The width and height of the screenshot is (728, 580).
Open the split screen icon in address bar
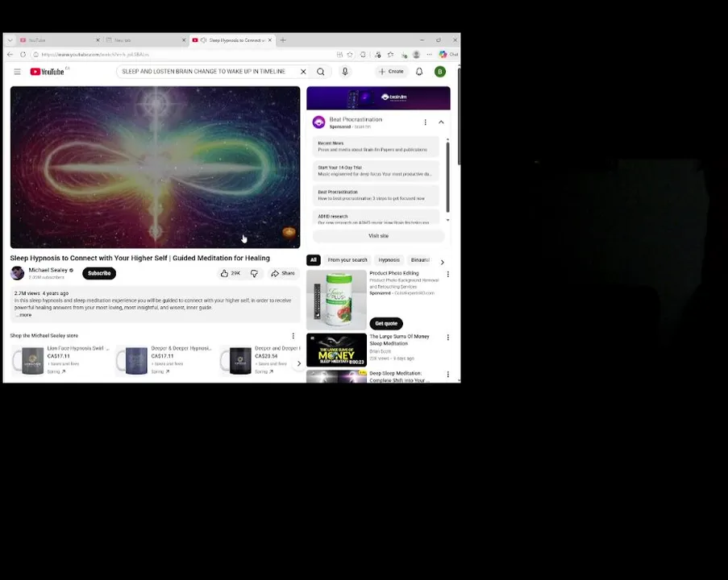(x=339, y=54)
